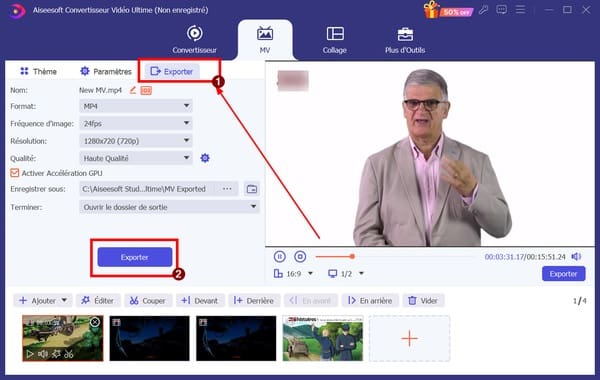The width and height of the screenshot is (600, 380).
Task: Open the Fréquence d'image 24fps dropdown
Action: coord(136,123)
